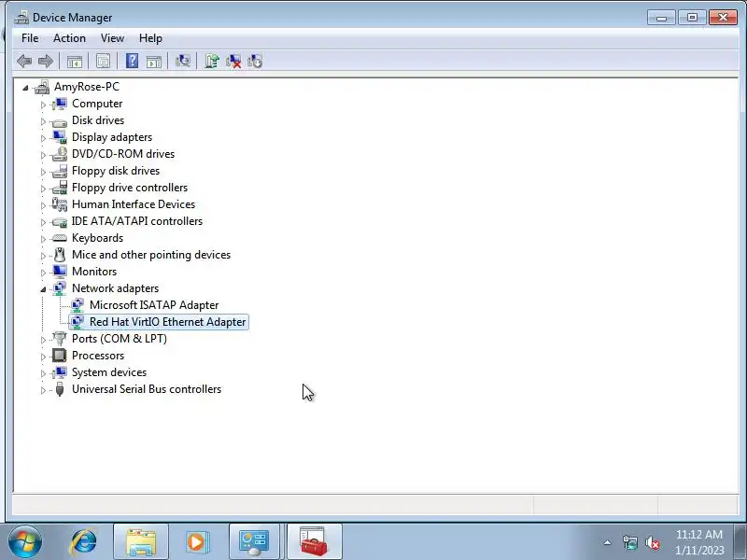
Task: Click the Disable device down-arrow icon
Action: click(255, 61)
